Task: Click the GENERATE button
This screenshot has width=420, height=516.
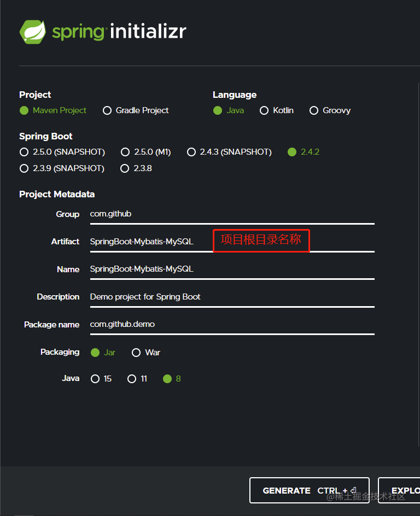Action: [x=310, y=490]
